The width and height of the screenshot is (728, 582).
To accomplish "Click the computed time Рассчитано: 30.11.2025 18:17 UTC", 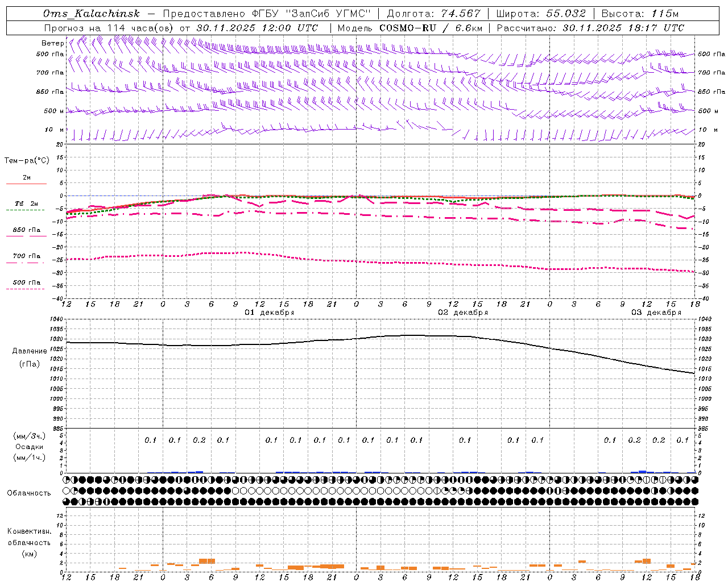I will click(x=590, y=28).
